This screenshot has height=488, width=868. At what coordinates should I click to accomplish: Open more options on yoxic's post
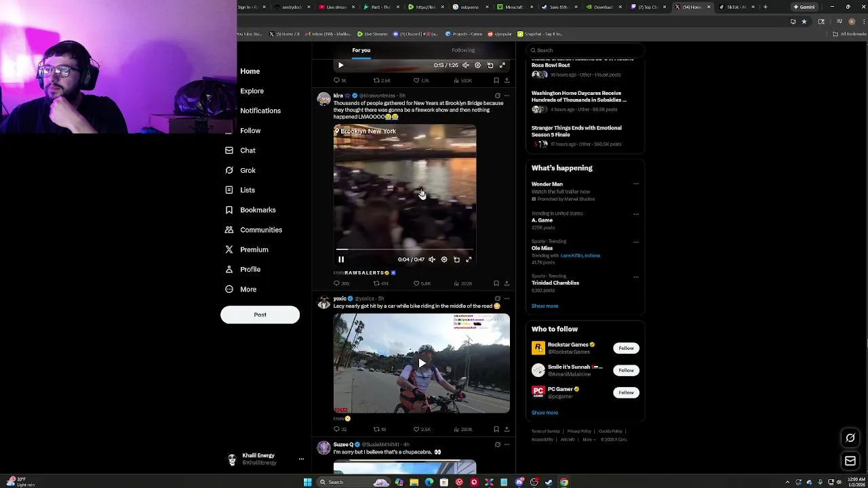point(507,298)
